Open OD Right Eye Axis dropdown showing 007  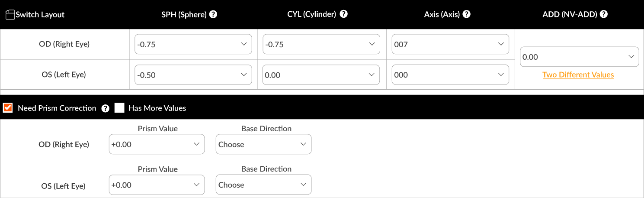[x=450, y=44]
